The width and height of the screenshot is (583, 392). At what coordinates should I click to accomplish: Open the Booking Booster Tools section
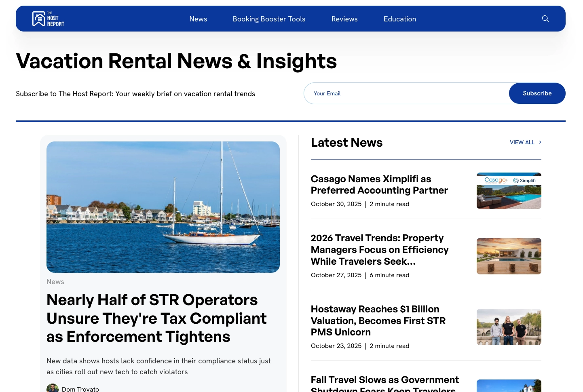pos(269,19)
